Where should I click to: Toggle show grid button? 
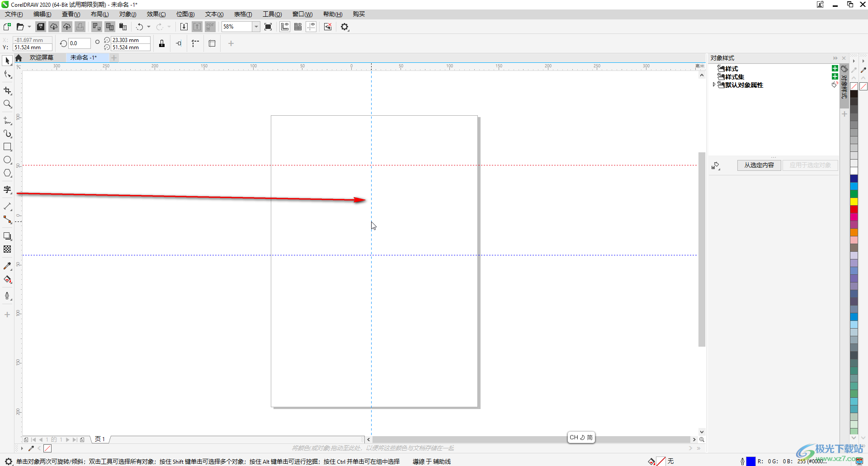pos(298,27)
